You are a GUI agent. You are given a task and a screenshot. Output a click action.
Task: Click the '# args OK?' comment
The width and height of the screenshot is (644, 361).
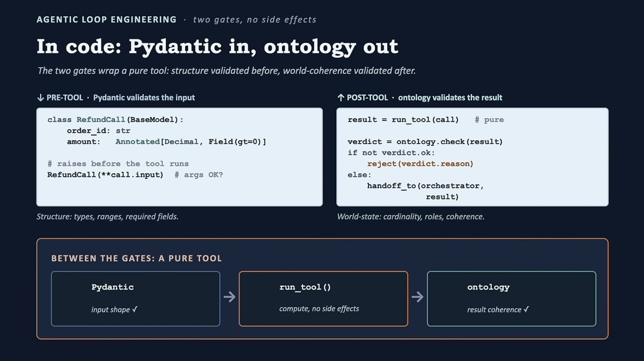click(199, 175)
